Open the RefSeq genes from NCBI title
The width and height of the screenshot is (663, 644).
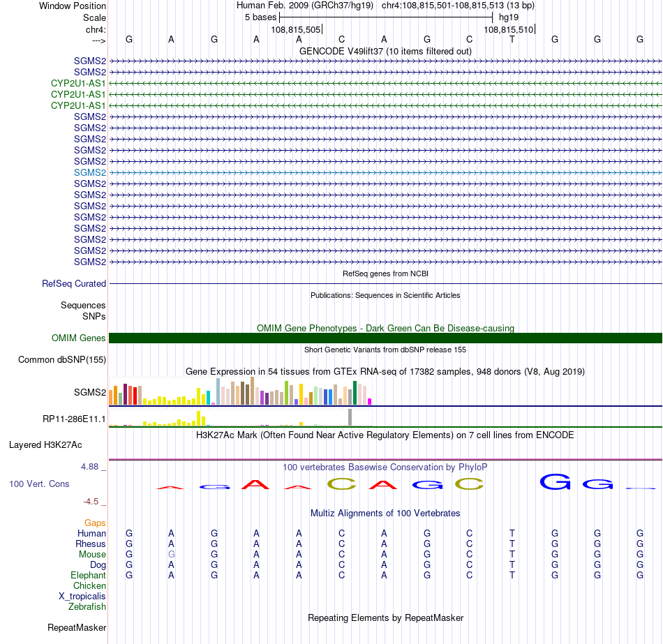click(x=385, y=274)
